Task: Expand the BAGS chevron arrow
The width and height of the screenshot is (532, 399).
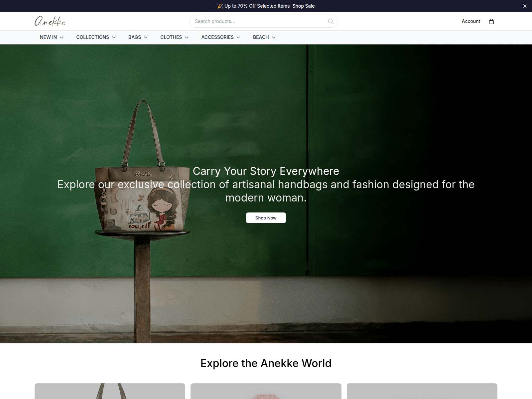Action: click(146, 37)
